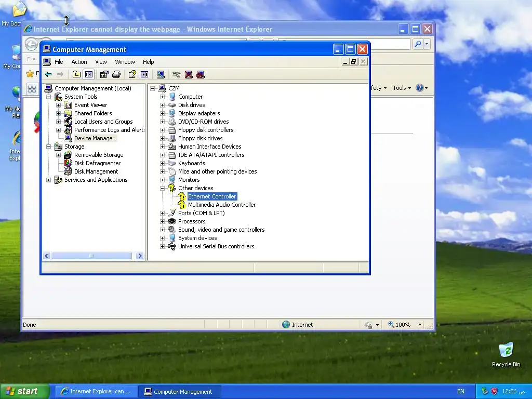Toggle Show/Hide Console Tree toolbar button

(x=89, y=74)
